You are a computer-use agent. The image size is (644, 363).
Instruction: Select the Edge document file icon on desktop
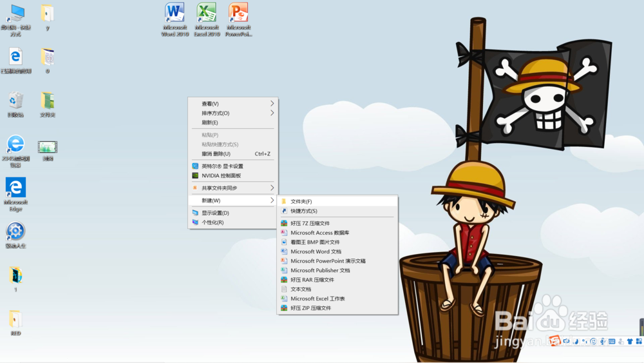(15, 61)
